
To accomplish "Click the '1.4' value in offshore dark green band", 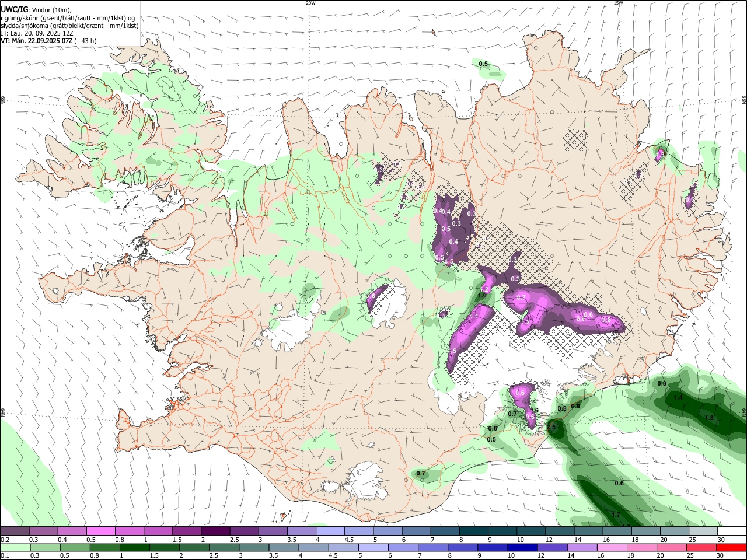I will [x=678, y=397].
